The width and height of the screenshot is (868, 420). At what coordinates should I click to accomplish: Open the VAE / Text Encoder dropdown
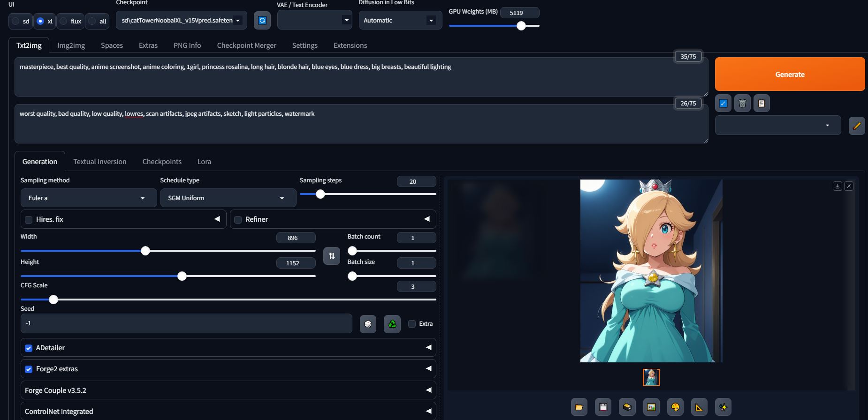(314, 20)
